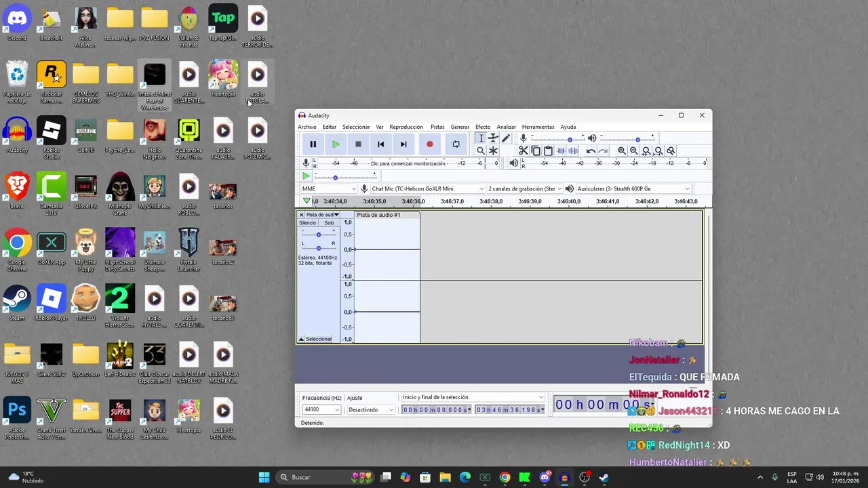Open the Efecto menu
868x488 pixels.
tap(483, 127)
